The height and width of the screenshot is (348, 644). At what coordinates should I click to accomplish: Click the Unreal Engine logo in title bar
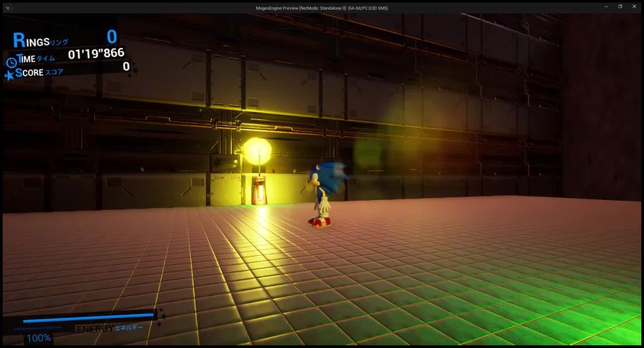coord(8,7)
